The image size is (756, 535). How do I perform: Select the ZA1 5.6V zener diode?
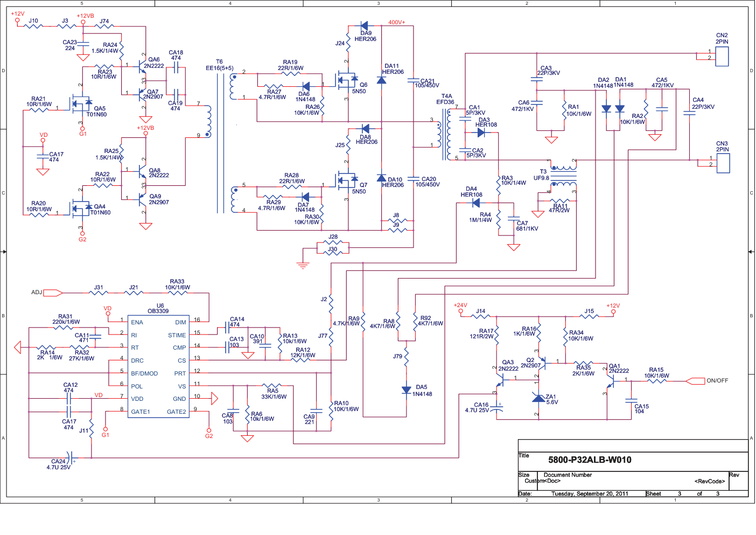[x=538, y=398]
